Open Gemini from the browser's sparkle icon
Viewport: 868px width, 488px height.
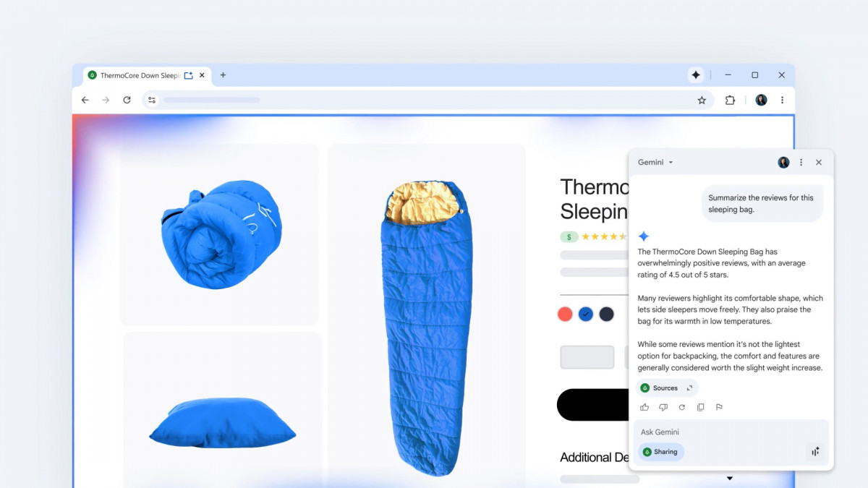(x=696, y=75)
